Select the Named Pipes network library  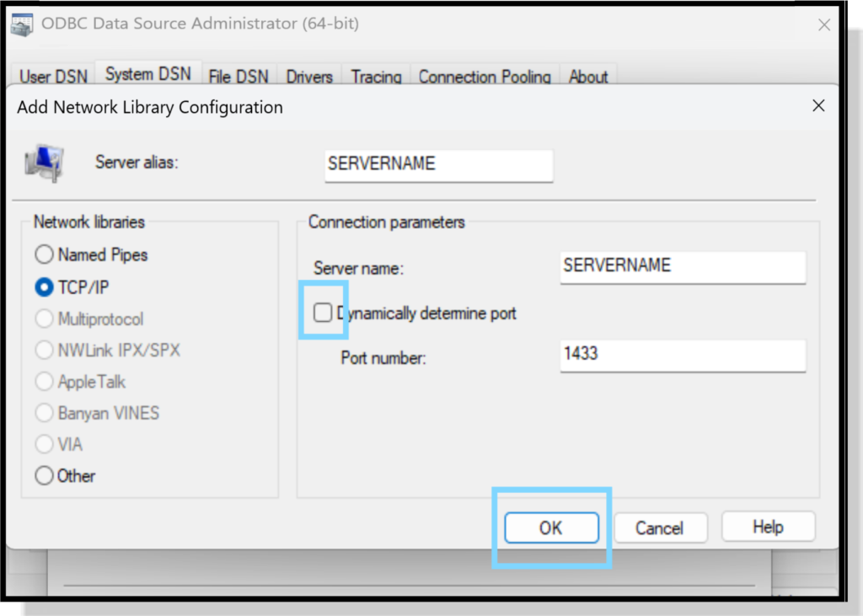point(44,254)
